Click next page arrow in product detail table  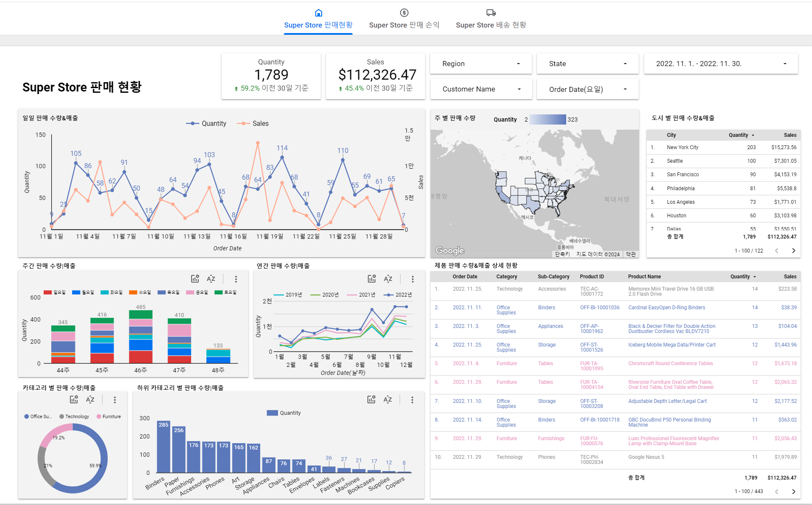click(793, 491)
